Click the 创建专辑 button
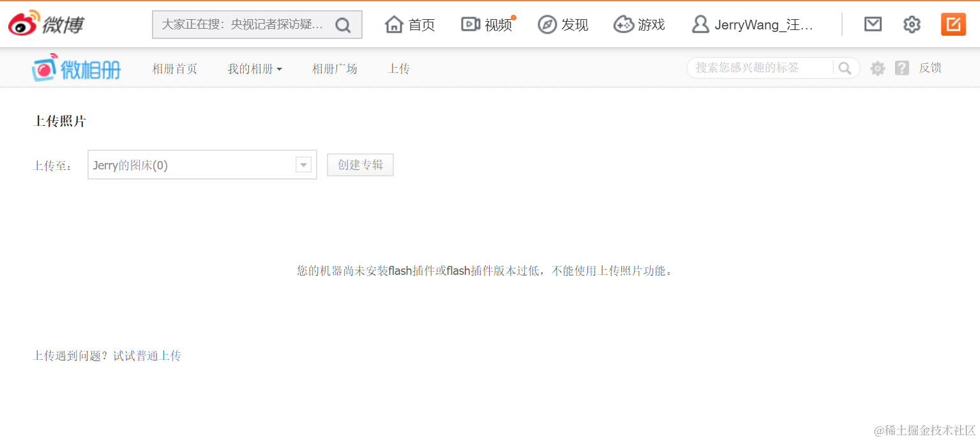 point(360,165)
